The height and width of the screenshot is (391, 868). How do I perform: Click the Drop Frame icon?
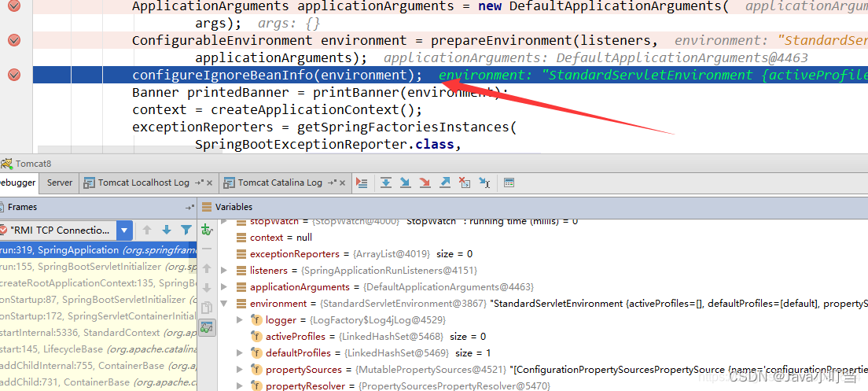click(x=465, y=183)
